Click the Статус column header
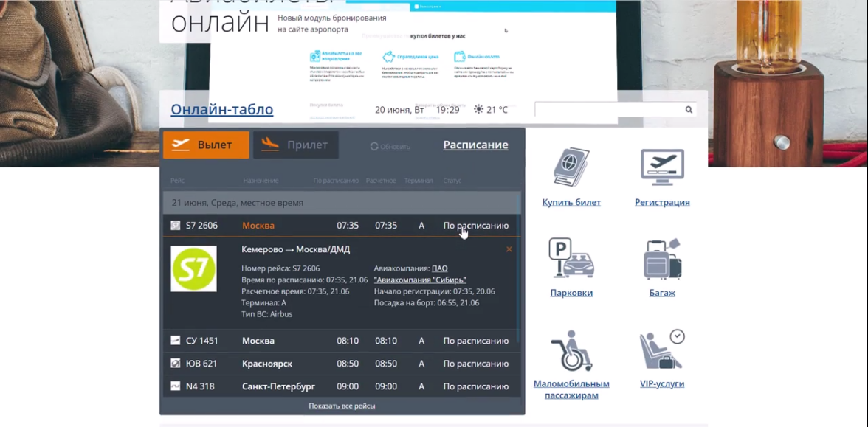 click(452, 181)
